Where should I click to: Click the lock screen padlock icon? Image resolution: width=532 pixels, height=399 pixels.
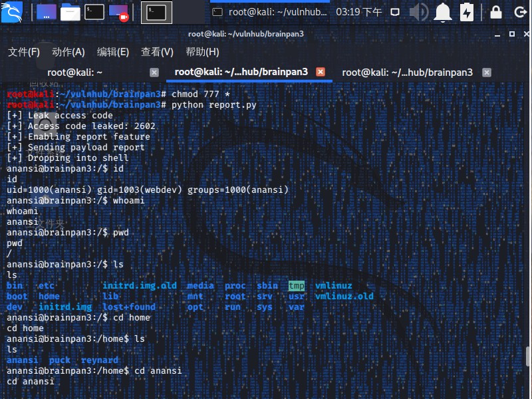click(x=495, y=12)
